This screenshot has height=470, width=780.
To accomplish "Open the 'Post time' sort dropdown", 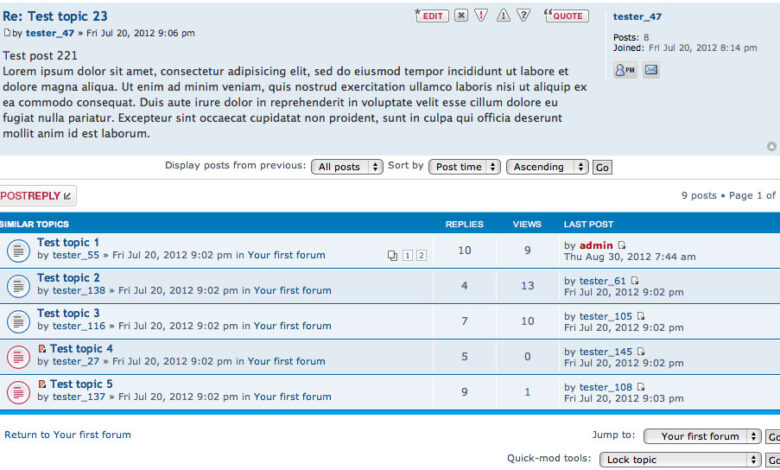I will click(x=464, y=167).
